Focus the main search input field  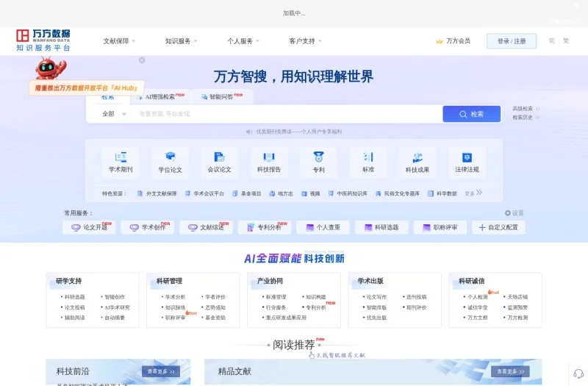point(287,114)
